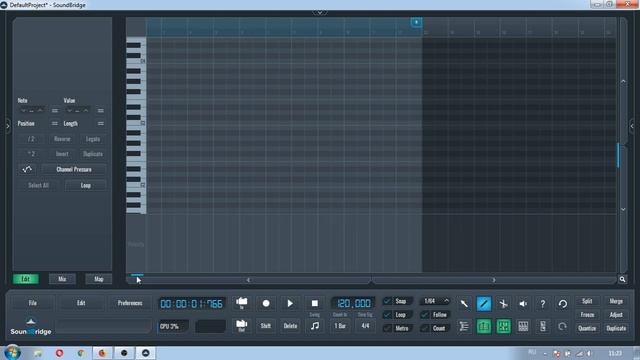Click the automation curve icon
The width and height of the screenshot is (640, 360).
pos(27,169)
